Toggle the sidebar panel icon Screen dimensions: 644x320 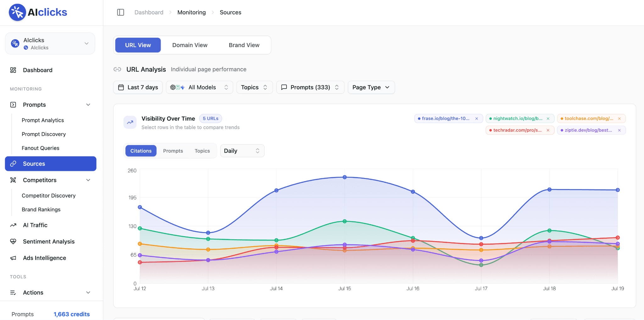tap(120, 12)
